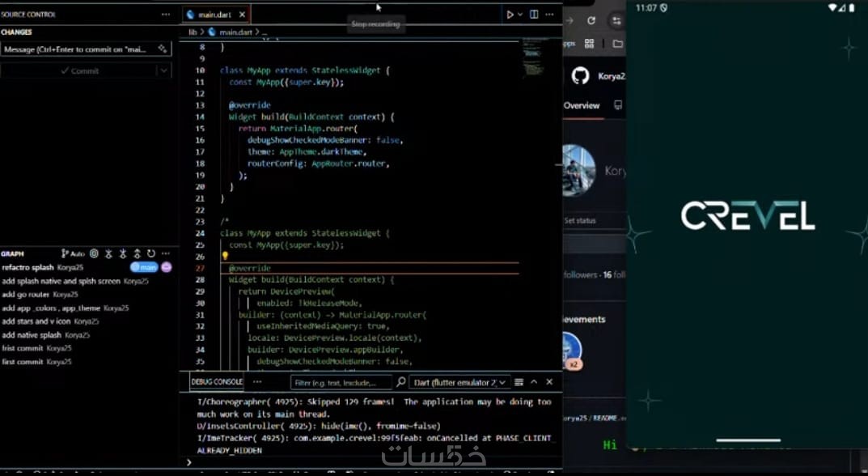Click the debug console REPL prompt

click(x=370, y=462)
